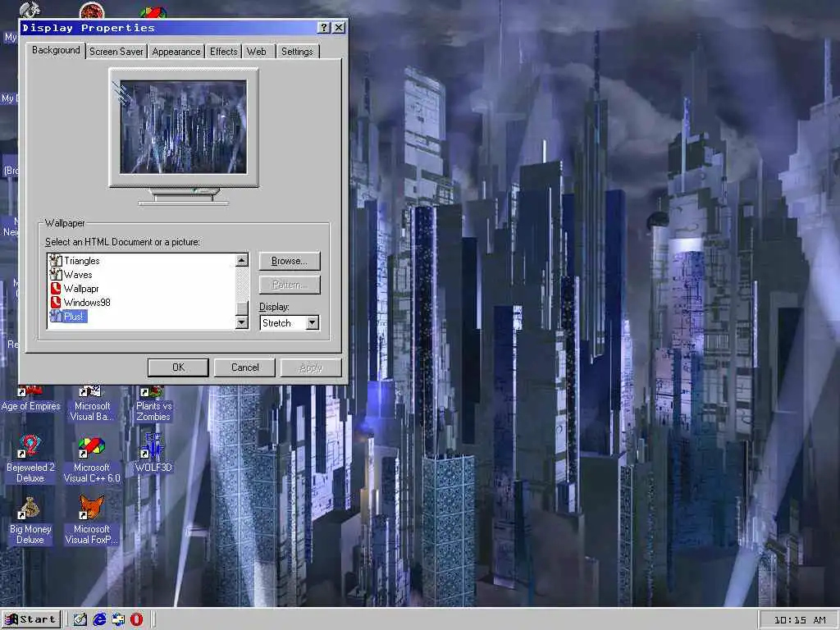Viewport: 840px width, 630px height.
Task: Launch WOLF3D desktop shortcut
Action: click(153, 454)
